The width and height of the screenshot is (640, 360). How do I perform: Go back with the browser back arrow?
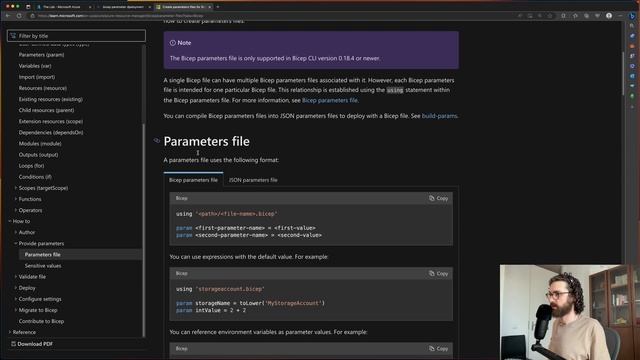tap(8, 16)
